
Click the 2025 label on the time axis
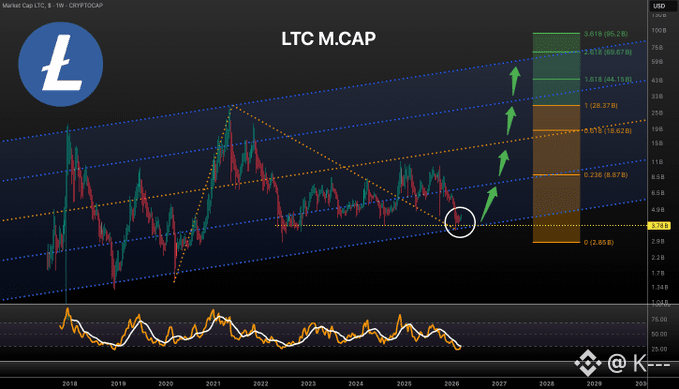(x=404, y=384)
